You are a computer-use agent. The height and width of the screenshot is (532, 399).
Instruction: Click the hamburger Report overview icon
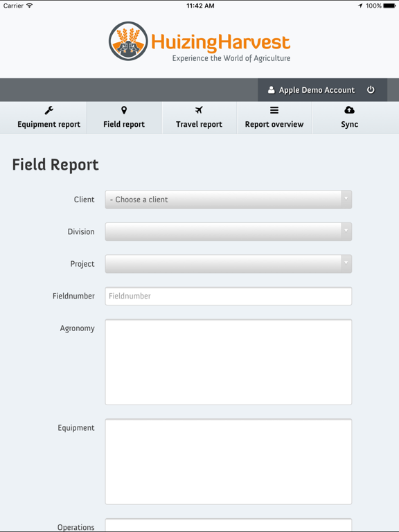point(274,110)
